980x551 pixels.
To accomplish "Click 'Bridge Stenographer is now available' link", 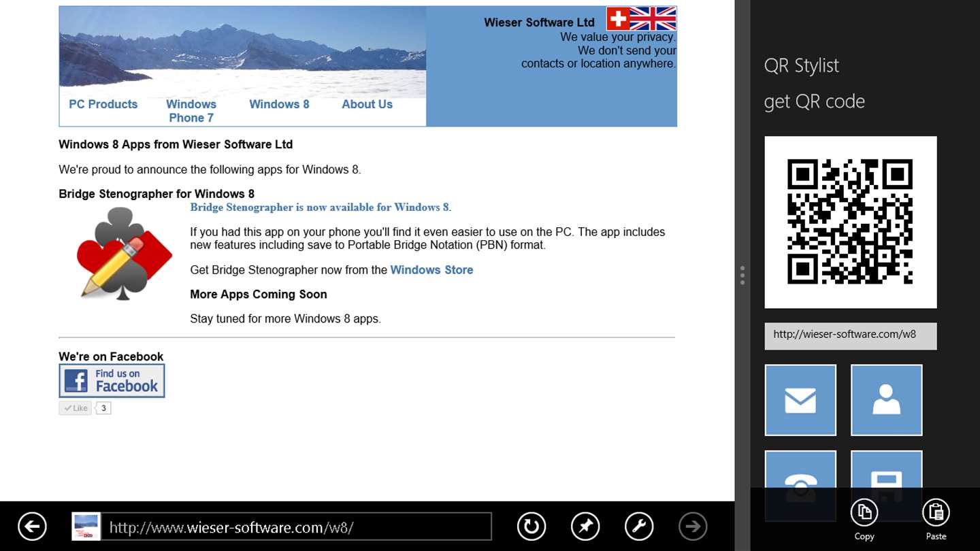I will click(320, 207).
